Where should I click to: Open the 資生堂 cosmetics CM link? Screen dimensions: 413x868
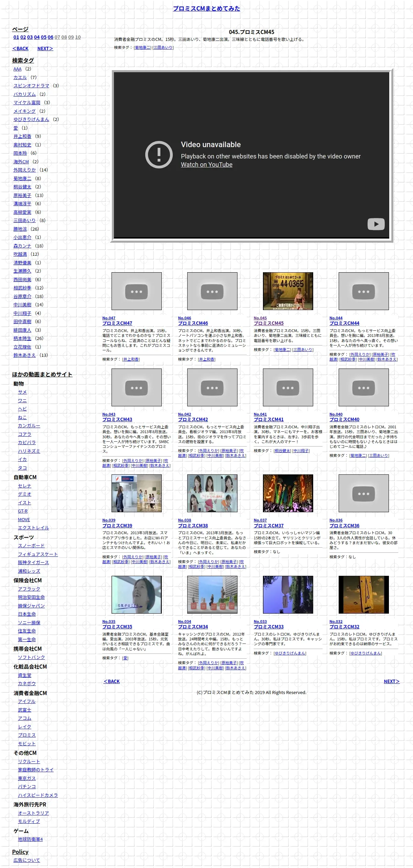(x=25, y=675)
